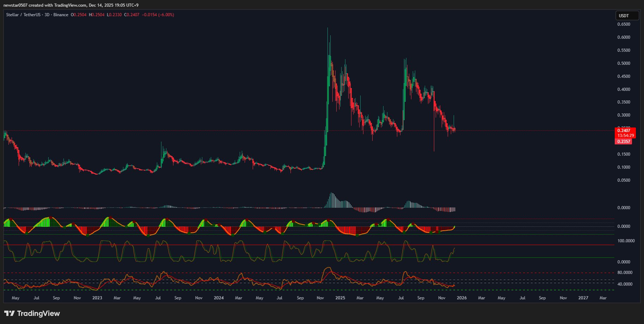Click the red 0.2357 price label

coord(624,142)
